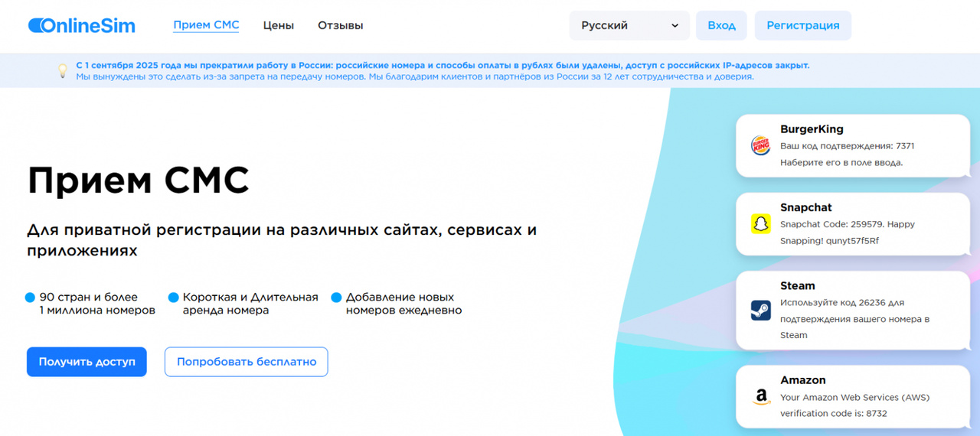This screenshot has height=436, width=980.
Task: Click the Прием СМС main heading
Action: coord(139,181)
